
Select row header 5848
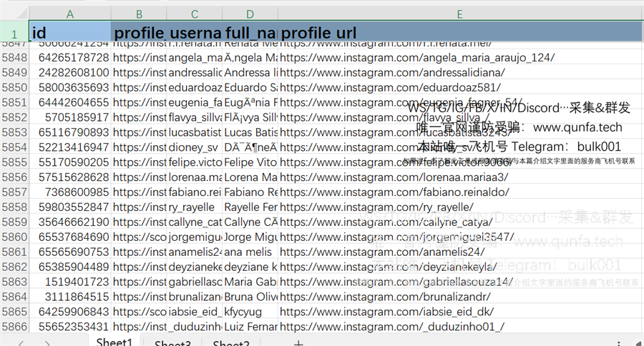pyautogui.click(x=14, y=57)
